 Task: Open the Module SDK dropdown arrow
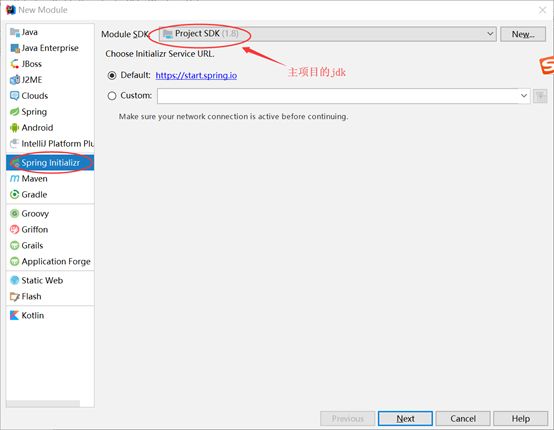point(490,34)
